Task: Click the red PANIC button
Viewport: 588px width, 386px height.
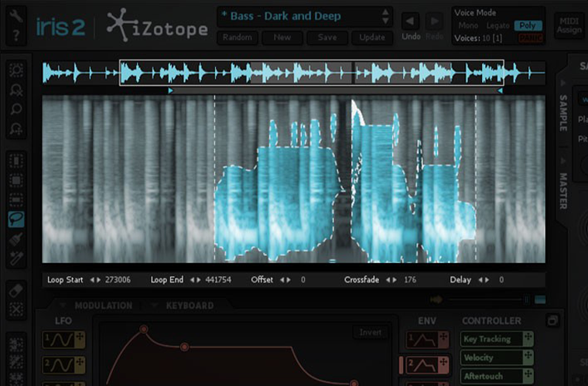Action: coord(531,38)
